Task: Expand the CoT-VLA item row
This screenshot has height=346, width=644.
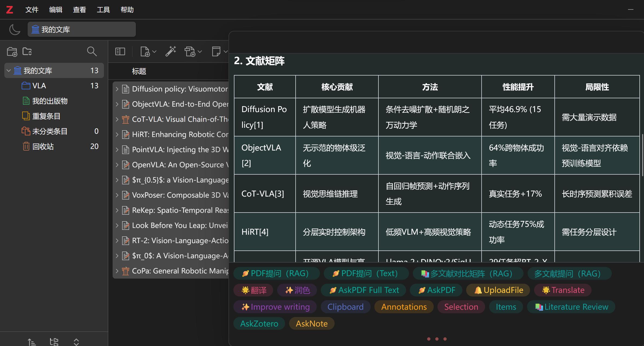Action: coord(117,119)
